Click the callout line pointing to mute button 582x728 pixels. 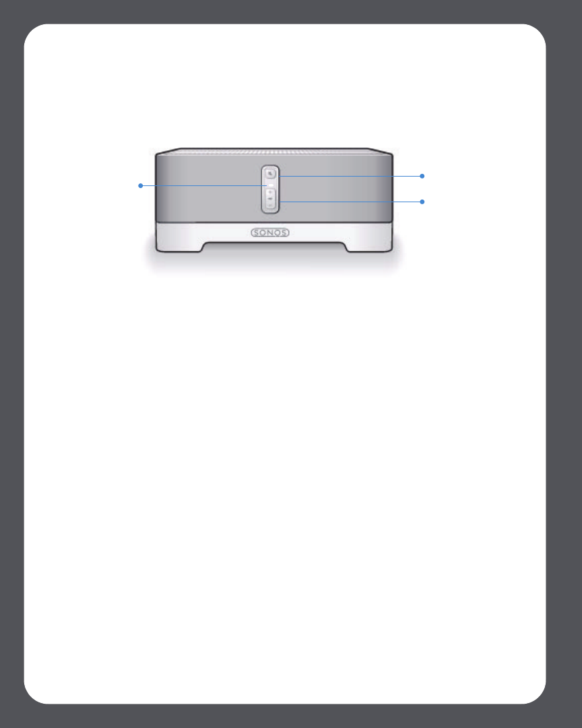point(350,176)
